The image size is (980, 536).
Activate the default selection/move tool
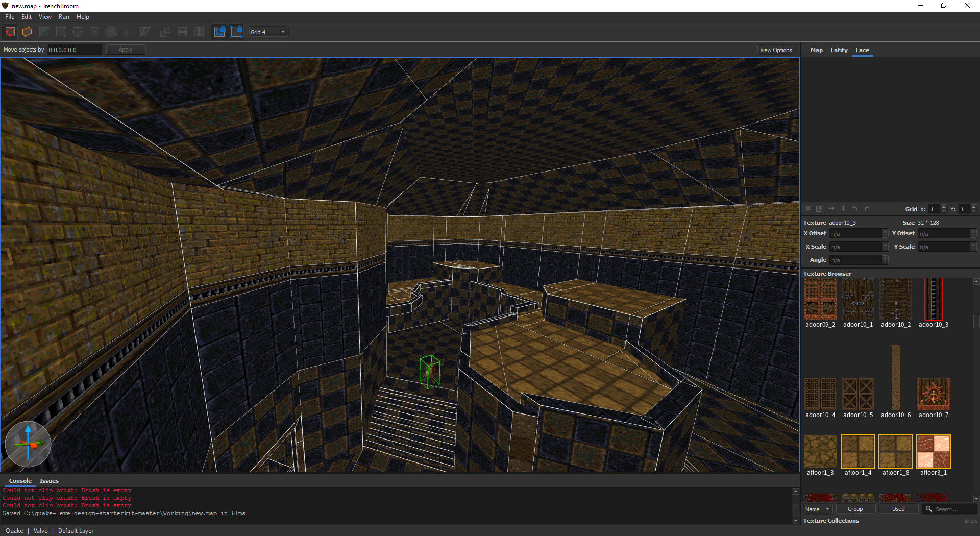pos(10,32)
